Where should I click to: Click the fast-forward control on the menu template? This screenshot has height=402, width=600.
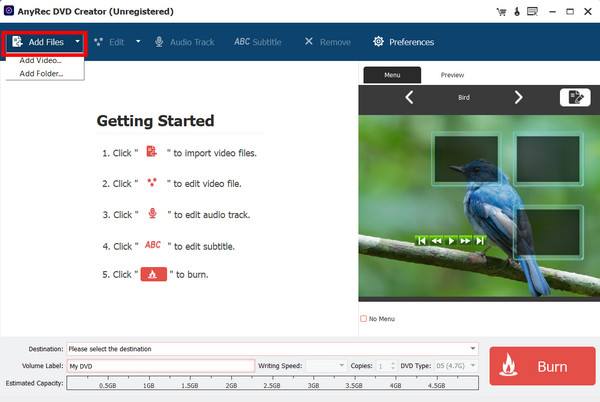pos(465,241)
